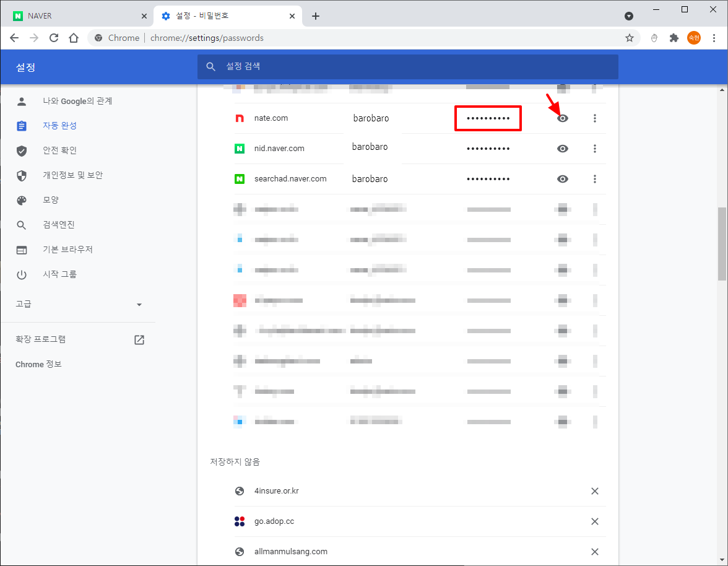Screen dimensions: 728x566
Task: Open the nid.naver.com site link
Action: click(279, 148)
